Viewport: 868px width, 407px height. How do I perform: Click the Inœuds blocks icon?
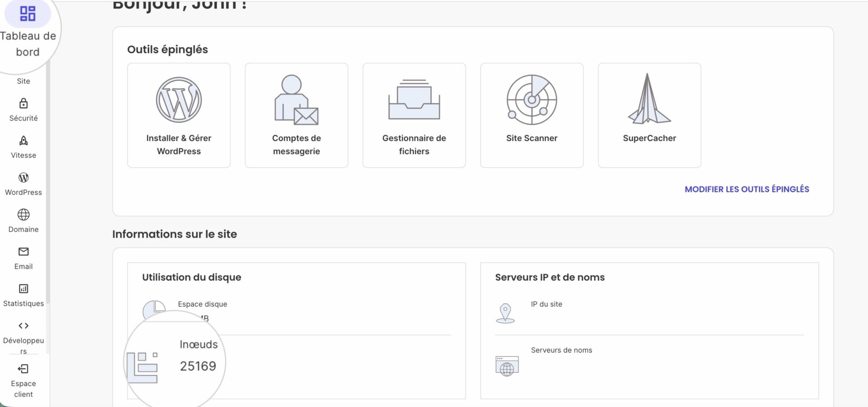point(142,367)
